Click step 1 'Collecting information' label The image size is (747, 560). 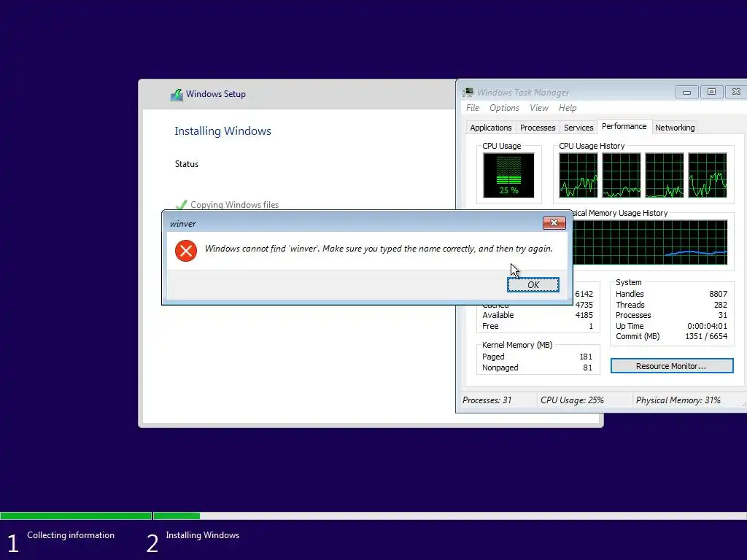click(x=71, y=535)
